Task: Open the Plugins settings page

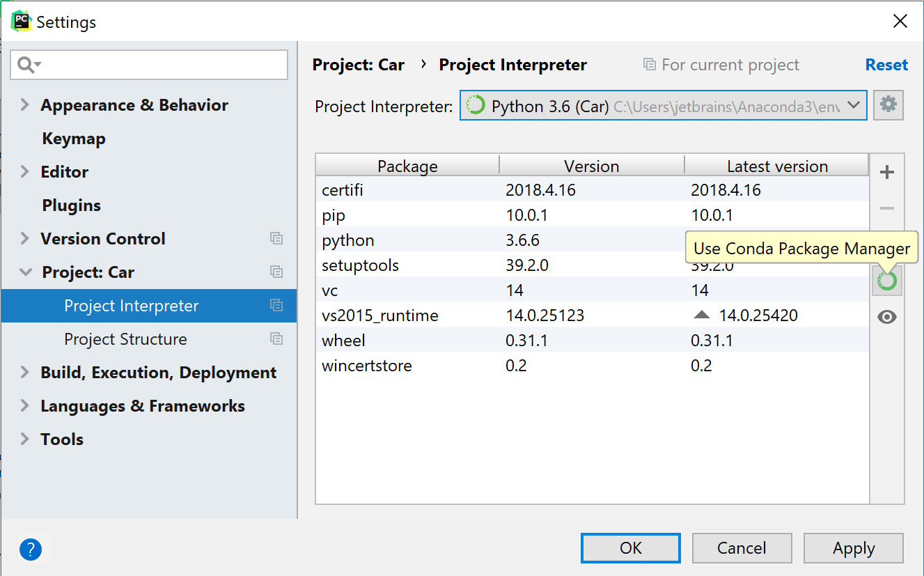Action: 71,205
